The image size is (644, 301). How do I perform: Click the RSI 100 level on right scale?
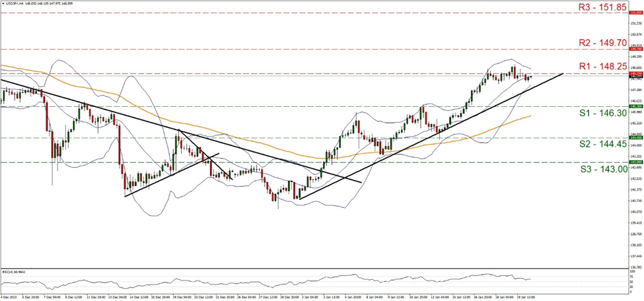click(x=633, y=271)
